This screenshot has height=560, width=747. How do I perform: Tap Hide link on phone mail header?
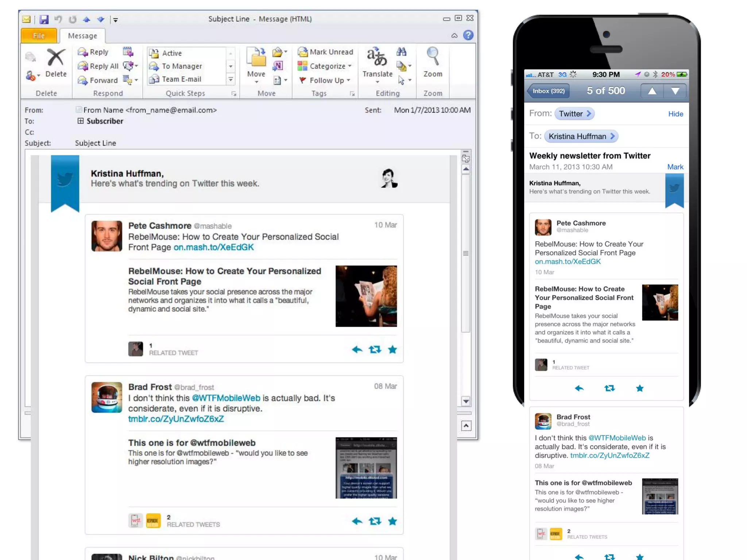[x=675, y=114]
